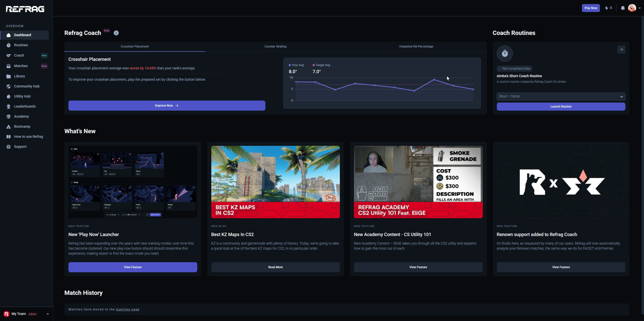Click the Matches sidebar label

click(x=21, y=66)
